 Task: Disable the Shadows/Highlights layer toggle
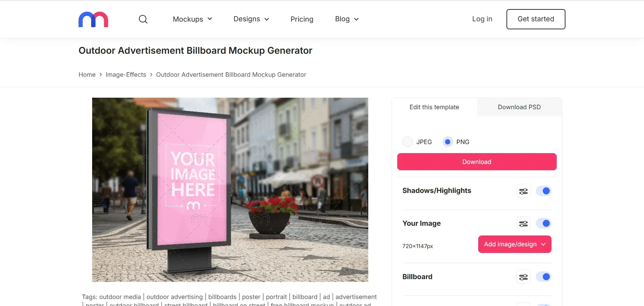(543, 191)
